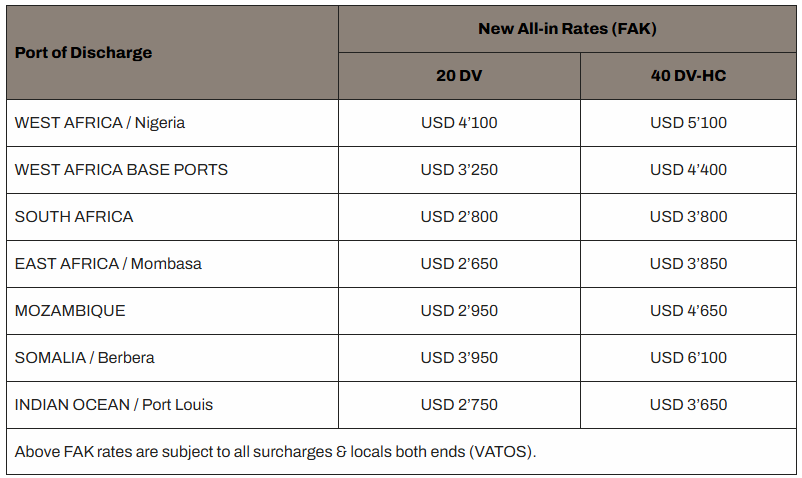Click the Port of Discharge column header
Screen dimensions: 802x478
coord(83,52)
